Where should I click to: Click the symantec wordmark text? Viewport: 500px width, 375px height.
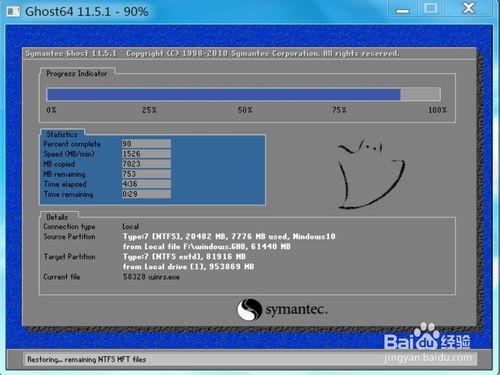click(x=296, y=310)
